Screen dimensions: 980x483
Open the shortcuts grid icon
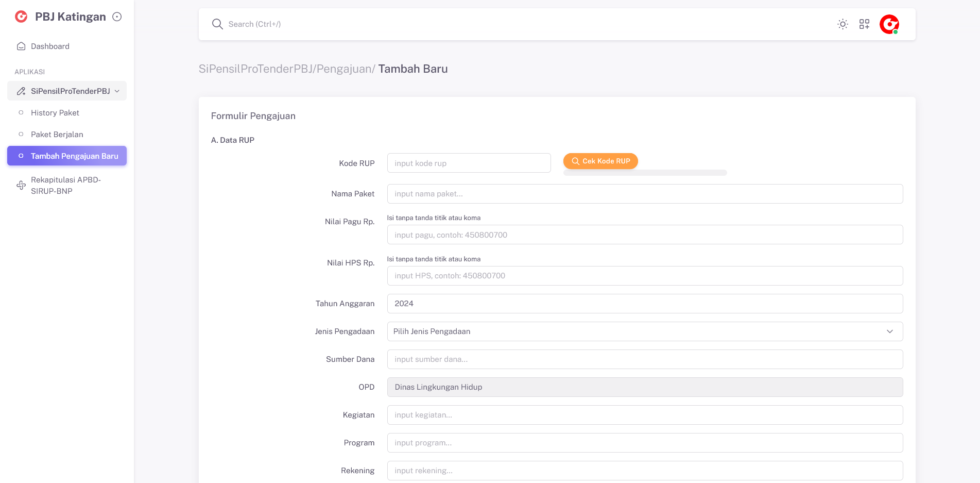pyautogui.click(x=864, y=24)
